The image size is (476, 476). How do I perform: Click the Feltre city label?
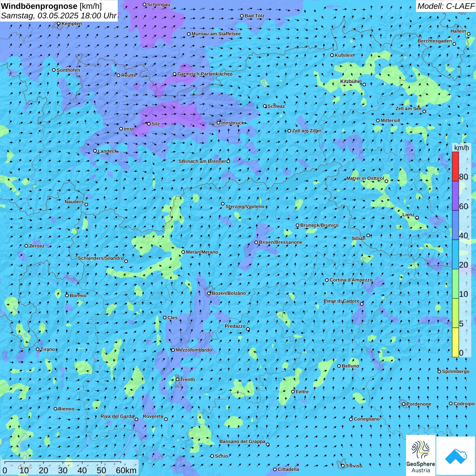coord(302,392)
